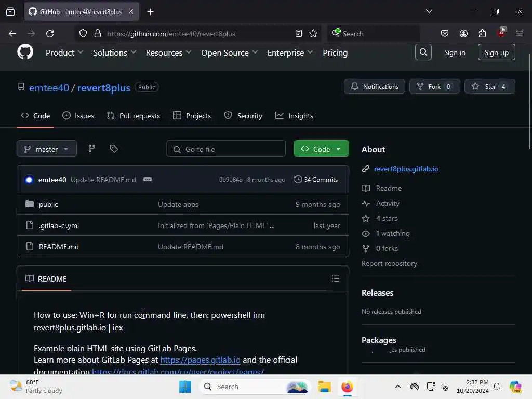Switch to the Issues tab
This screenshot has height=399, width=532.
78,116
